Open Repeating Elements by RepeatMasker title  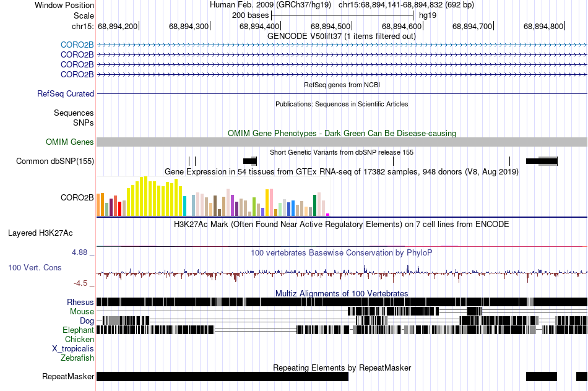click(342, 367)
